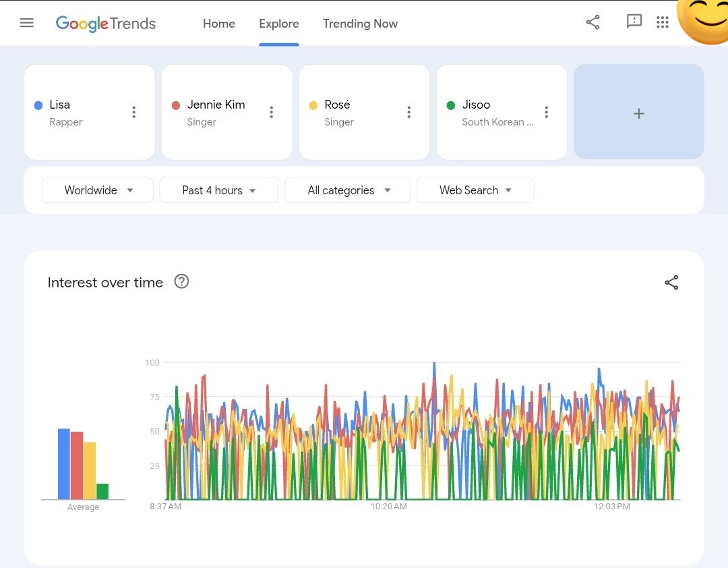The image size is (728, 568).
Task: Share the page using top share icon
Action: coord(593,22)
